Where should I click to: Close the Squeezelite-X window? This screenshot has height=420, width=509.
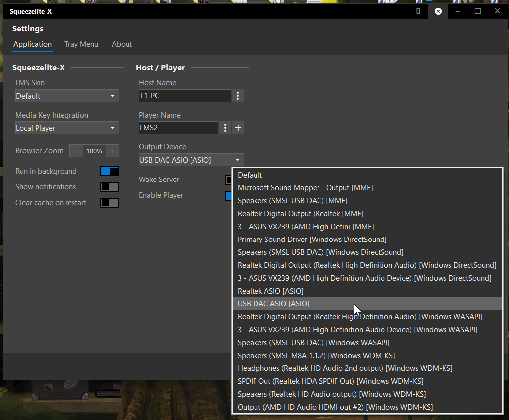click(497, 11)
